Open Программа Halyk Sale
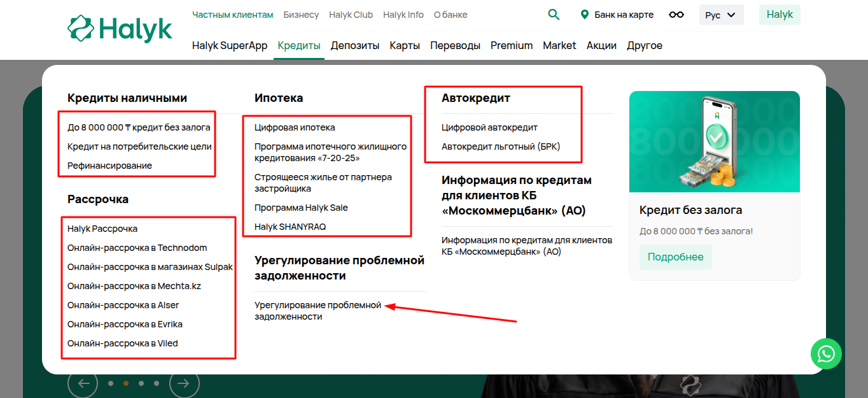Image resolution: width=868 pixels, height=398 pixels. tap(301, 208)
